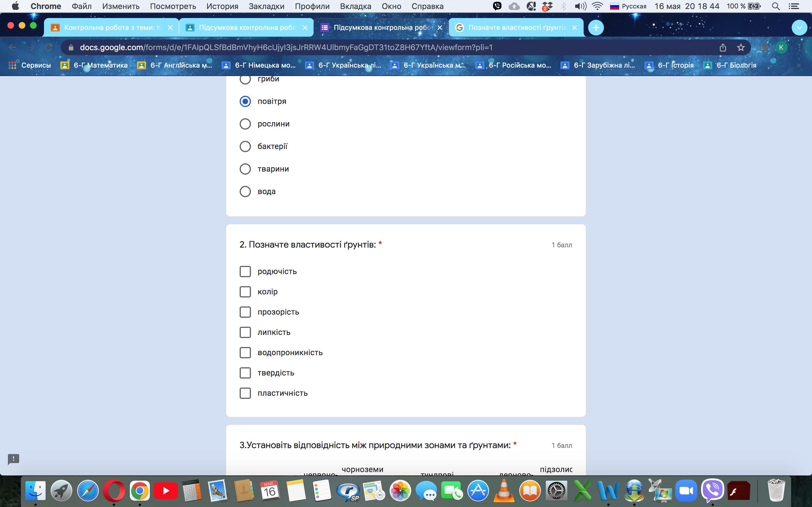Open a new tab with plus button

pos(595,28)
